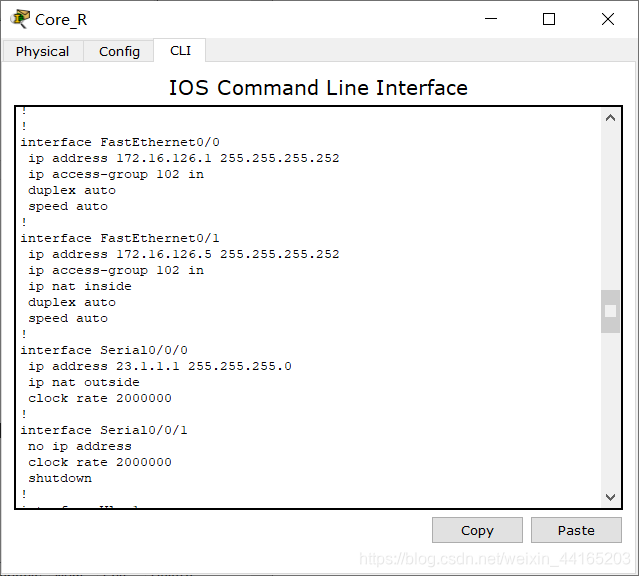
Task: Click the 'interface FastEthernet0/1' line
Action: pos(120,238)
